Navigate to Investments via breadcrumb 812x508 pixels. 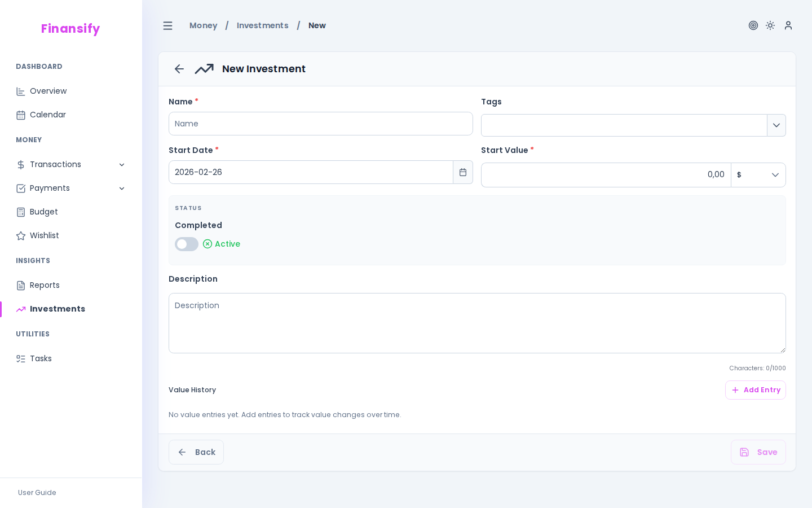click(x=262, y=25)
